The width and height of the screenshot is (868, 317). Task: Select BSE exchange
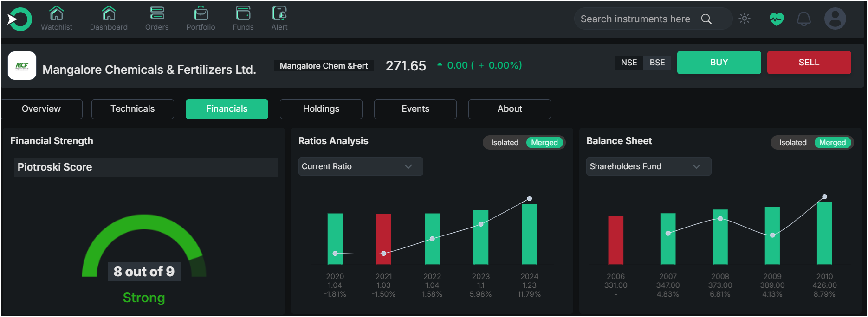point(657,63)
